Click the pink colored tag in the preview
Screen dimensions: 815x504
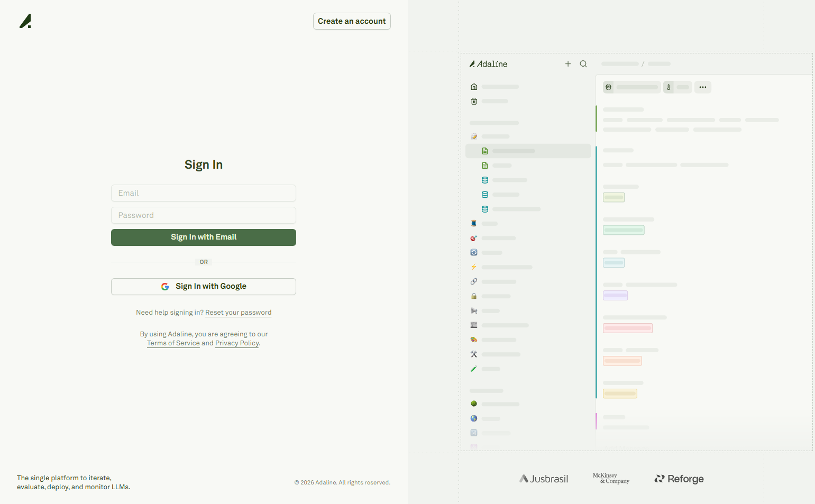(x=627, y=328)
